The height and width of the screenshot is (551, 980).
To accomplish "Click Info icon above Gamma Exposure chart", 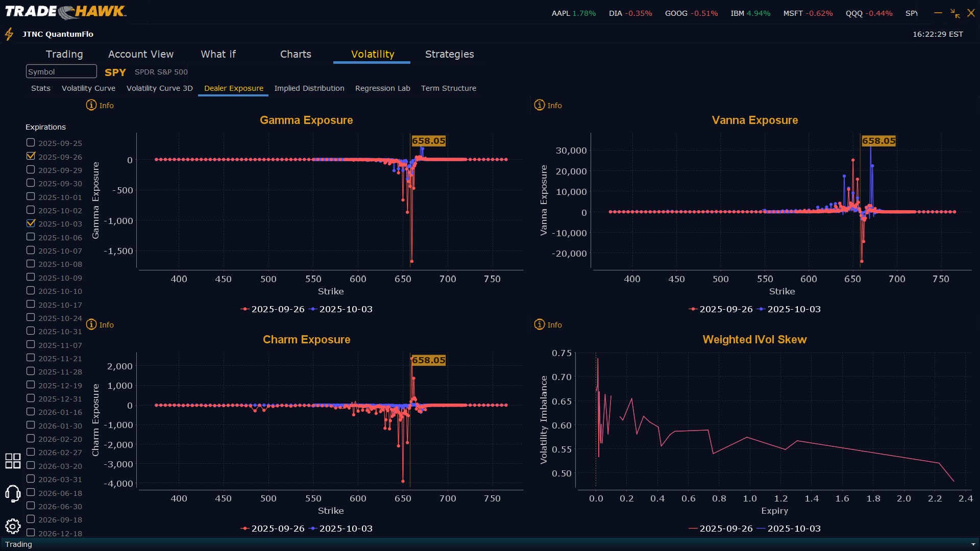I will (91, 105).
